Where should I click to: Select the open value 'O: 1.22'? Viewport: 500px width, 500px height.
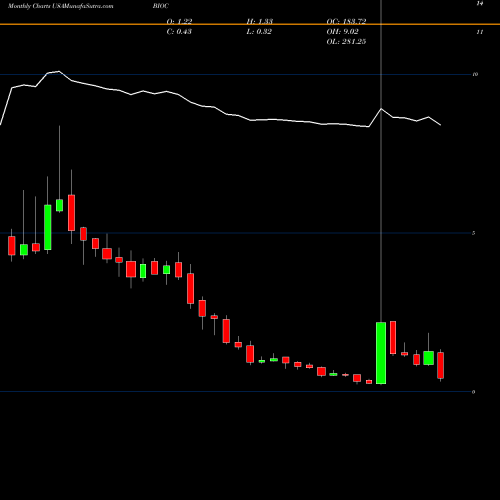(179, 21)
